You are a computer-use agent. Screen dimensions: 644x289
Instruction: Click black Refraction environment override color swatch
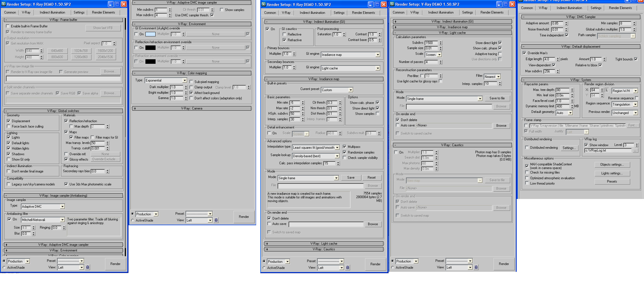point(150,62)
